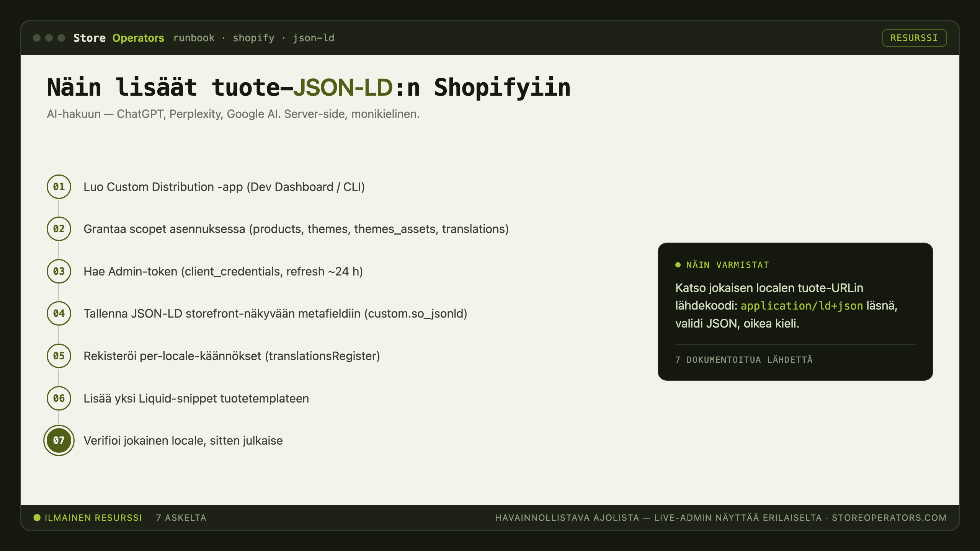Image resolution: width=980 pixels, height=551 pixels.
Task: Click the green dot beside ILMAINEN RESURSSI
Action: pos(37,518)
